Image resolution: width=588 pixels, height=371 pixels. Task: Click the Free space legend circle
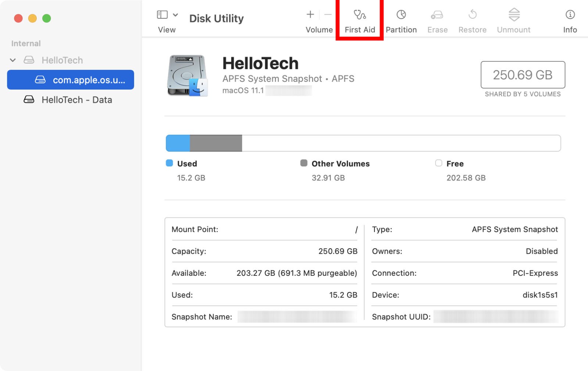point(438,163)
